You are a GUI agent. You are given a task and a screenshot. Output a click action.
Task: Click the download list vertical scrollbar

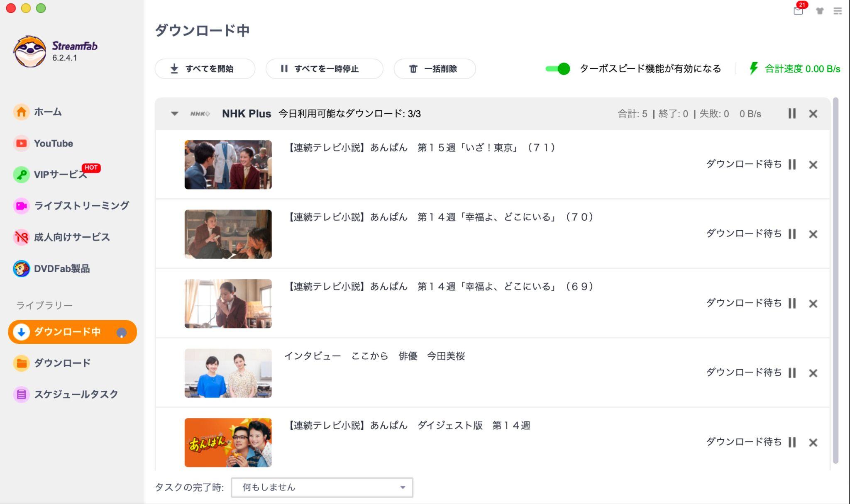pos(835,281)
